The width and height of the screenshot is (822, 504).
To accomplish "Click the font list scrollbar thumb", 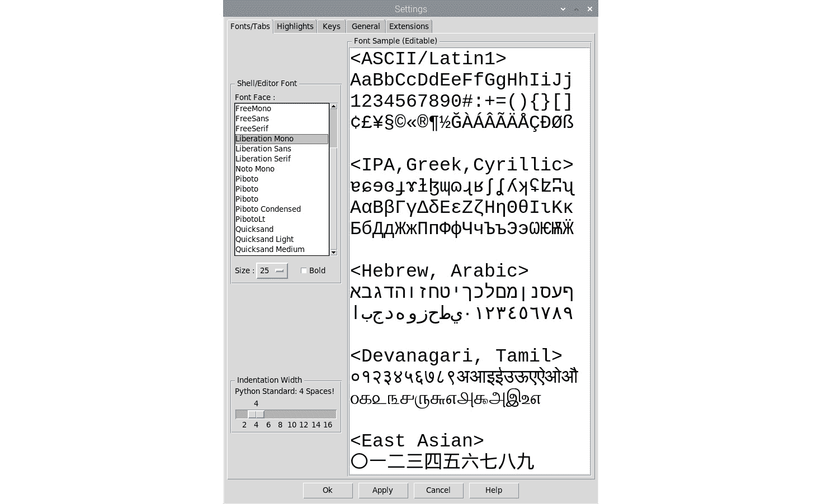I will (333, 129).
